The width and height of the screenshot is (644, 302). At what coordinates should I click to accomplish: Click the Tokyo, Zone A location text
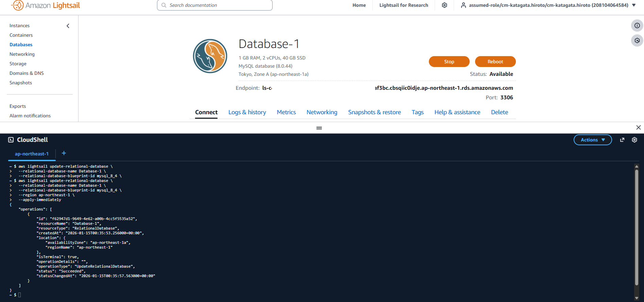tap(274, 74)
